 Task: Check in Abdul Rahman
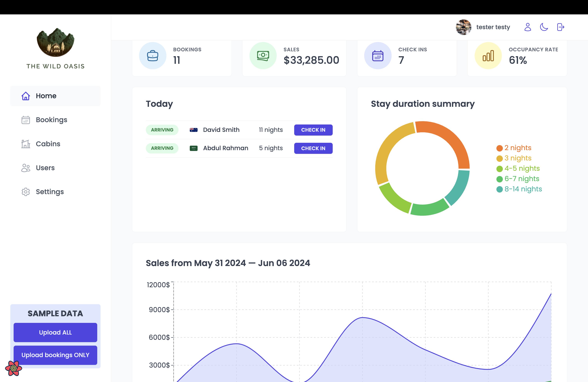coord(313,148)
